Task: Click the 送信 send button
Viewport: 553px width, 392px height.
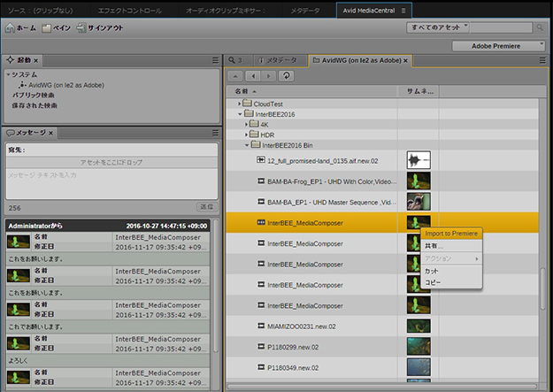Action: pyautogui.click(x=206, y=206)
